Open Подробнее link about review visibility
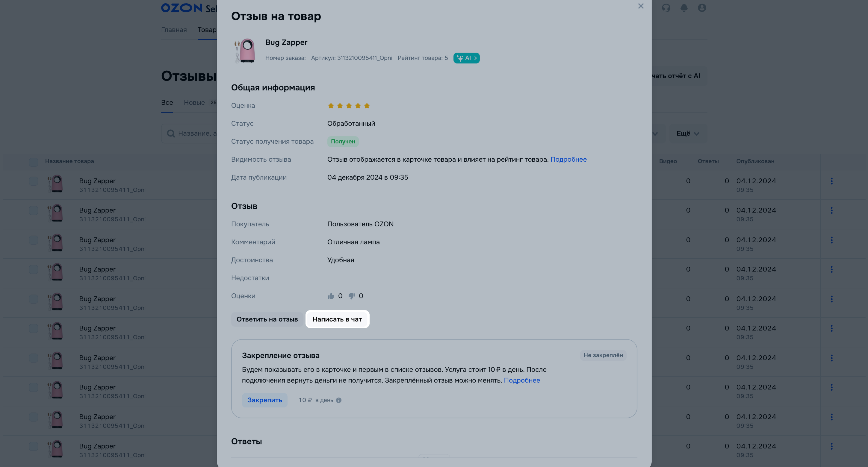 [568, 159]
